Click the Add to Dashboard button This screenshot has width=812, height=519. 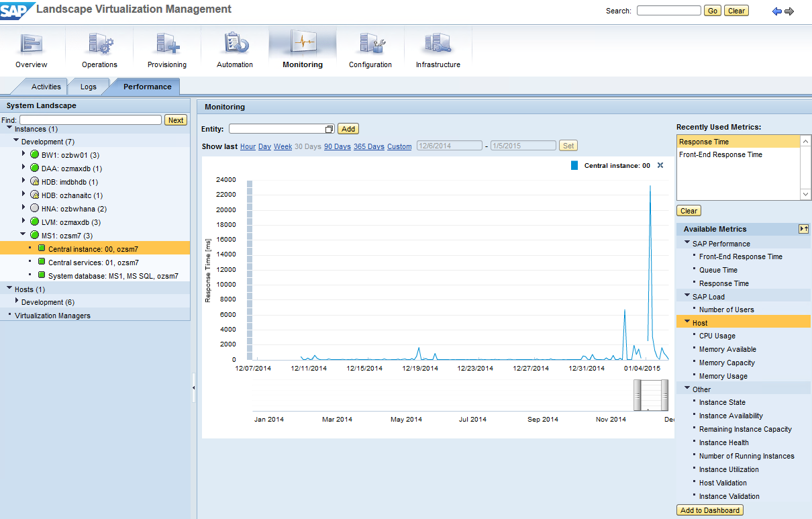(x=710, y=510)
